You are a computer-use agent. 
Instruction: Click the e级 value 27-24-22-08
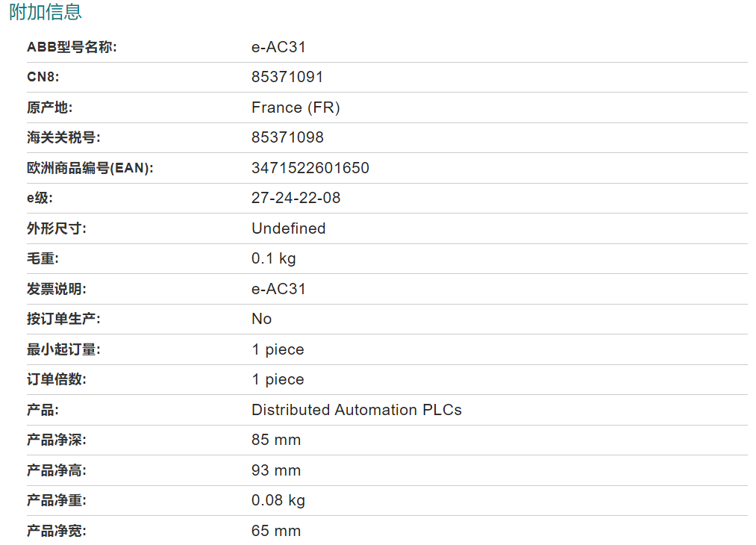(x=296, y=198)
